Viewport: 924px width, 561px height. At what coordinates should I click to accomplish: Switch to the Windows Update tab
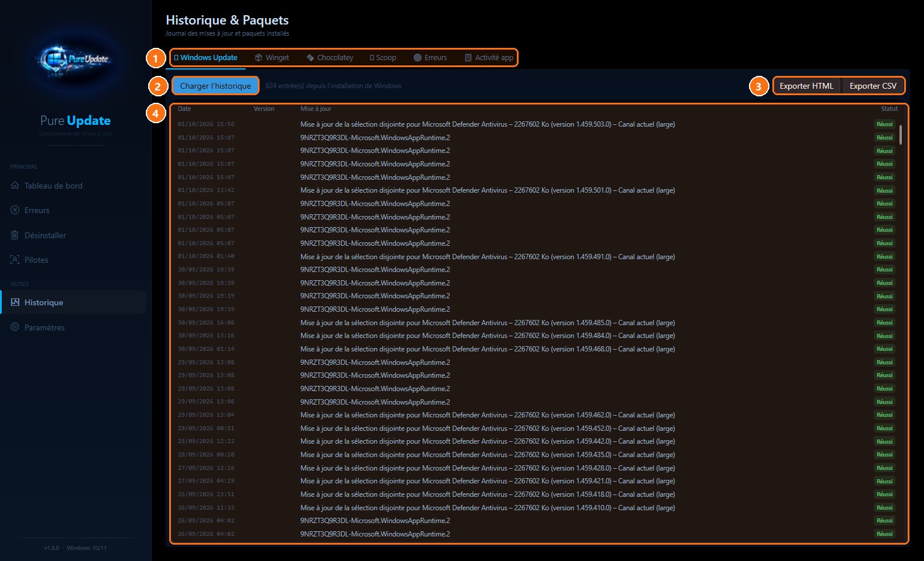205,58
